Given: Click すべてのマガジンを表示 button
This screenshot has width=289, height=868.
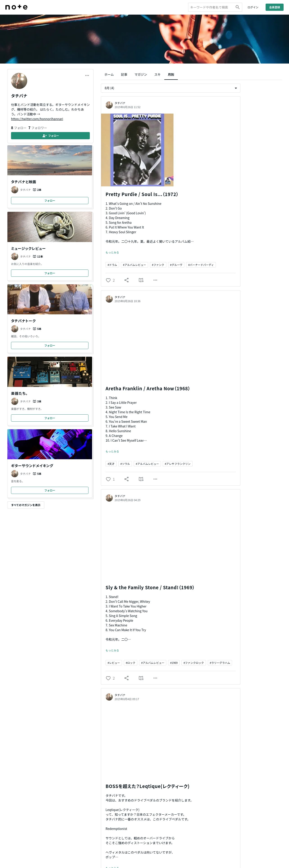Looking at the screenshot, I should pos(26,505).
